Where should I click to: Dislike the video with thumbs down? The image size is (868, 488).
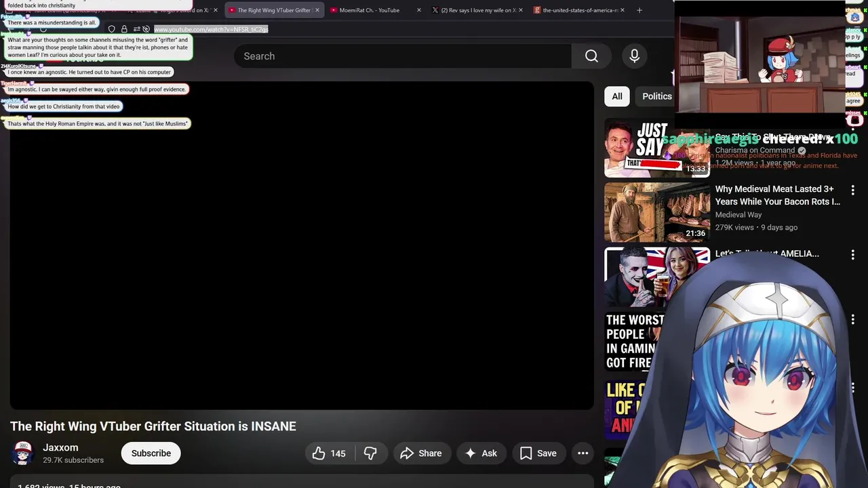370,453
